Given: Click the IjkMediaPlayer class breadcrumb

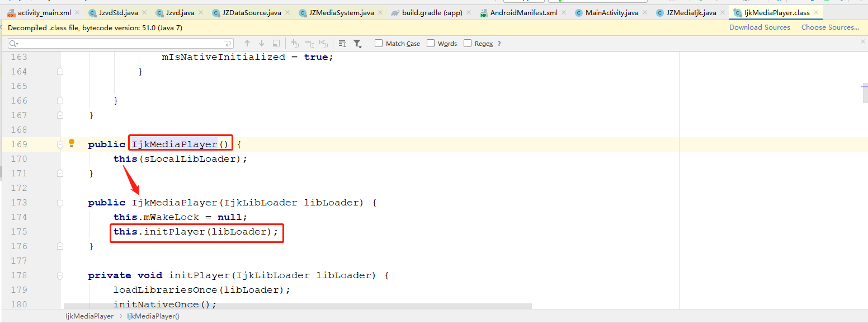Looking at the screenshot, I should coord(89,316).
